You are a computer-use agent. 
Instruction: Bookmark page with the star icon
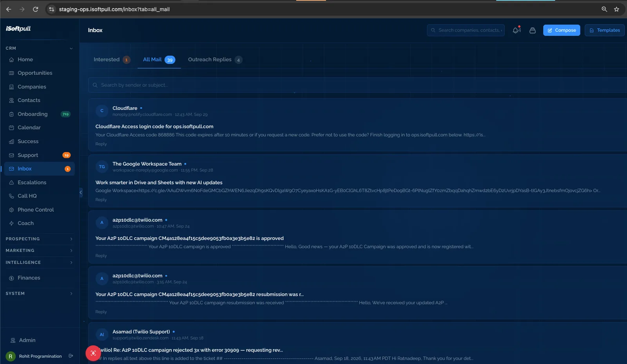click(616, 9)
